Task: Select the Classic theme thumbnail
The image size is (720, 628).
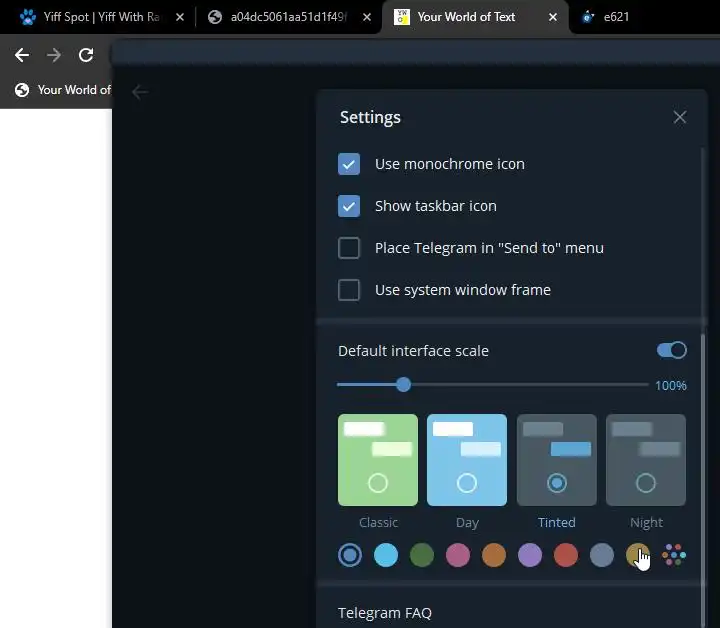Action: tap(378, 460)
